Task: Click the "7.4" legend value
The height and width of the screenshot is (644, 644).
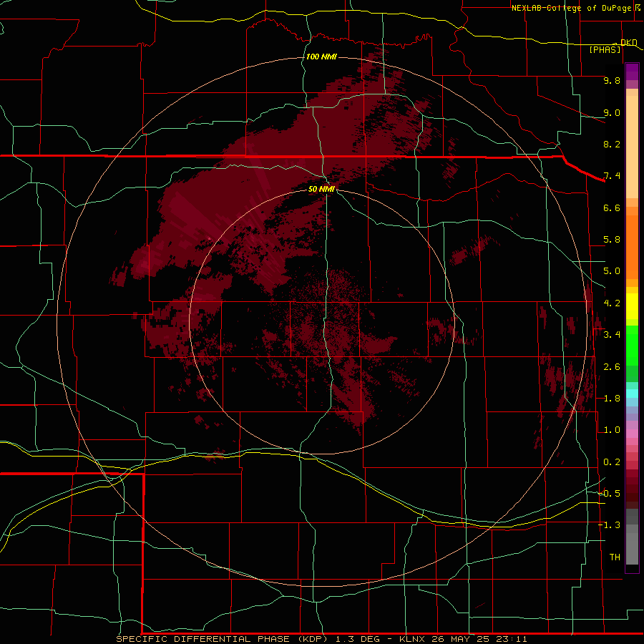Action: point(612,176)
